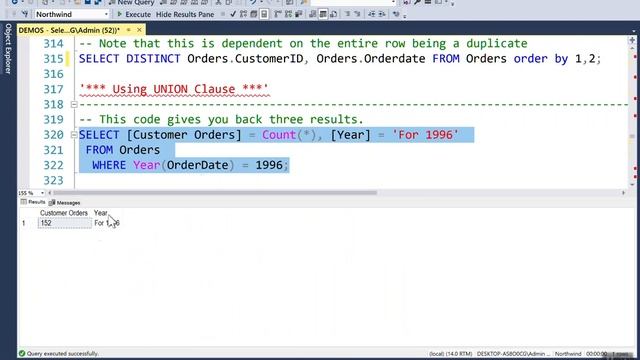640x360 pixels.
Task: Switch to the Messages tab
Action: coord(64,202)
